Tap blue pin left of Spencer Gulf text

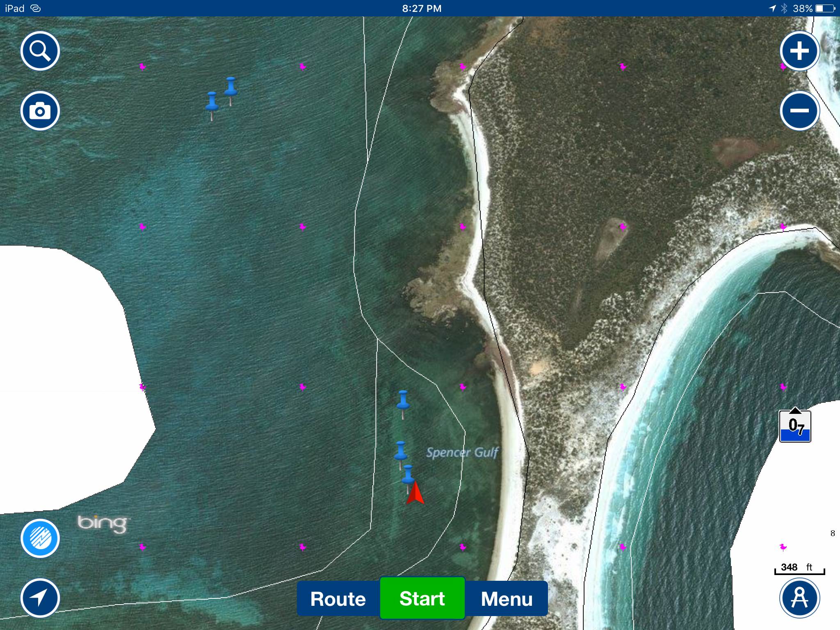(400, 451)
